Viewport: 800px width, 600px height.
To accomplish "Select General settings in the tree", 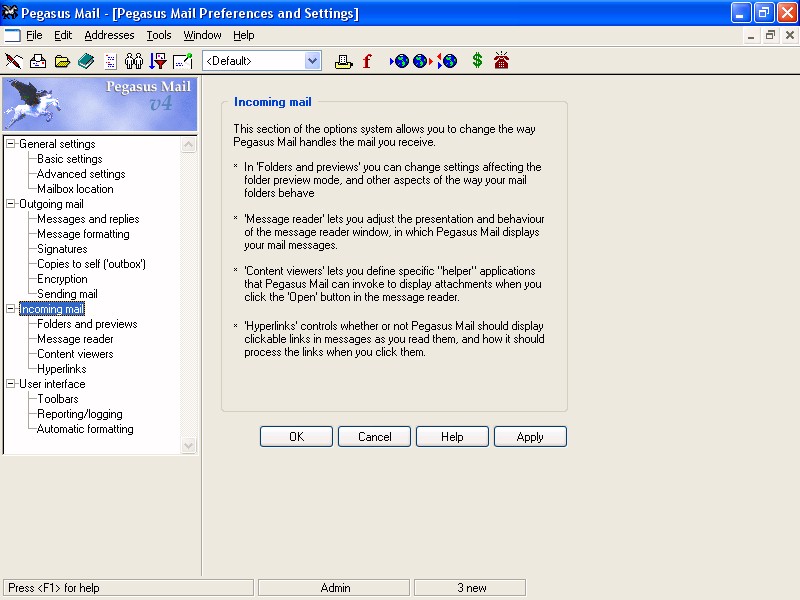I will click(57, 144).
